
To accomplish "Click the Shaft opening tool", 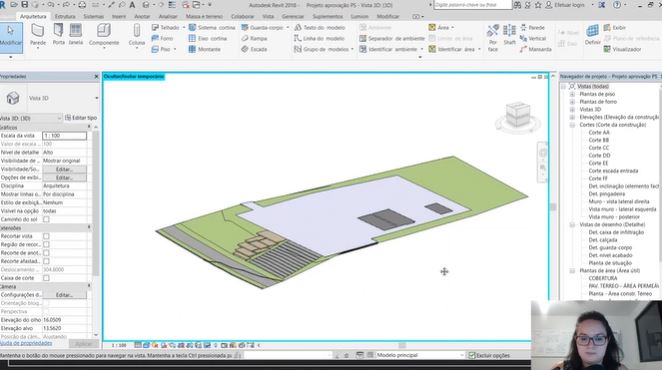I will pos(510,35).
